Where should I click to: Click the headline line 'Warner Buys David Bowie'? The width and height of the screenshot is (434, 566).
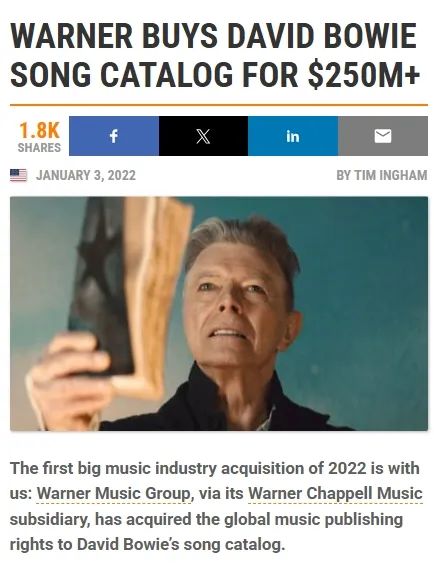(213, 36)
